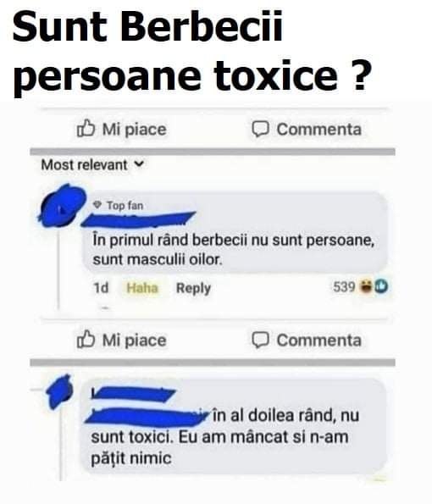The image size is (432, 504).
Task: Click the upper Commenta text
Action: [x=319, y=130]
